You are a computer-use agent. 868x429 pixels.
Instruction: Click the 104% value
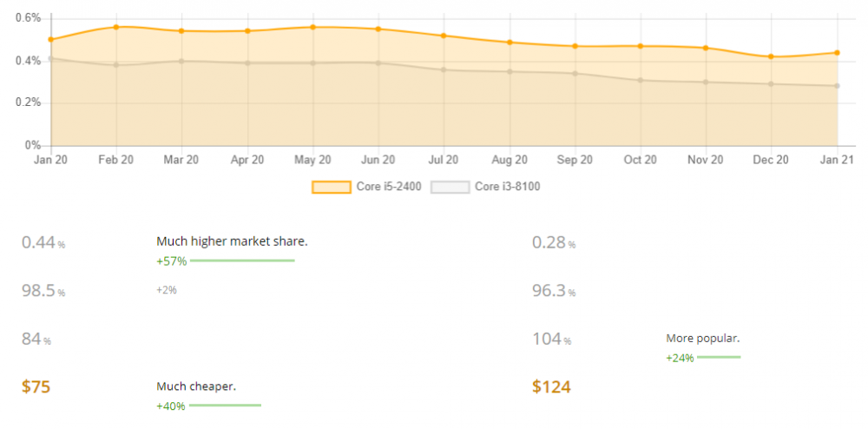pyautogui.click(x=551, y=340)
